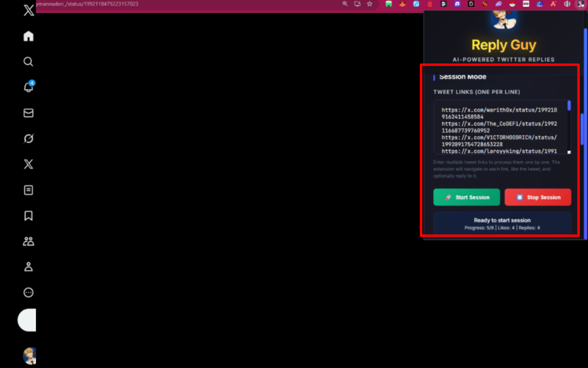Open the Lists page icon
The image size is (588, 368).
pyautogui.click(x=28, y=190)
